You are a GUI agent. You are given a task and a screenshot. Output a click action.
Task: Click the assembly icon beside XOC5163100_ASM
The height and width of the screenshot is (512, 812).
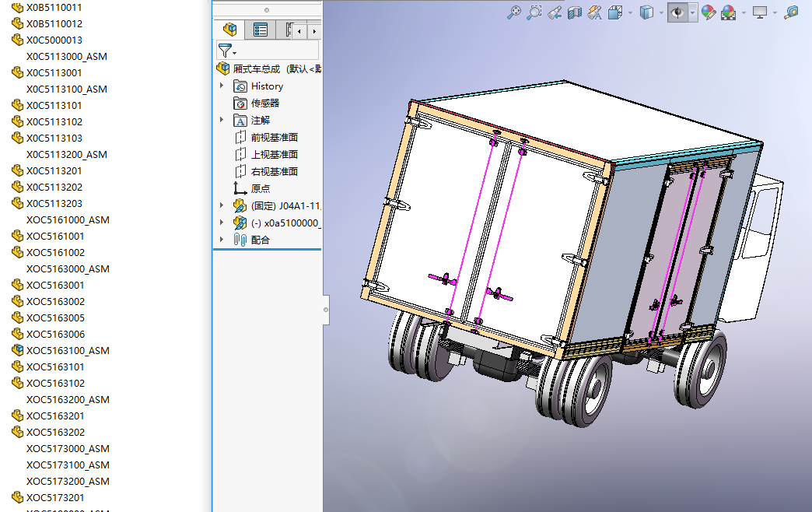tap(17, 350)
